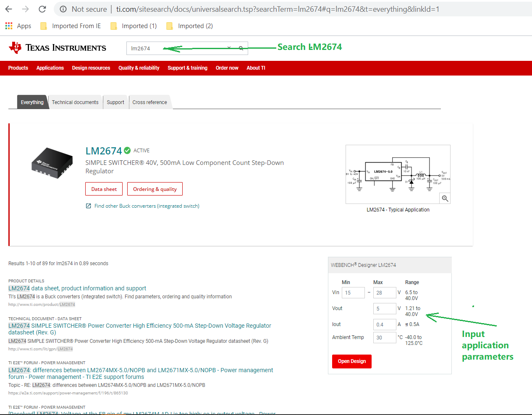Click the Texas Instruments logo

58,48
